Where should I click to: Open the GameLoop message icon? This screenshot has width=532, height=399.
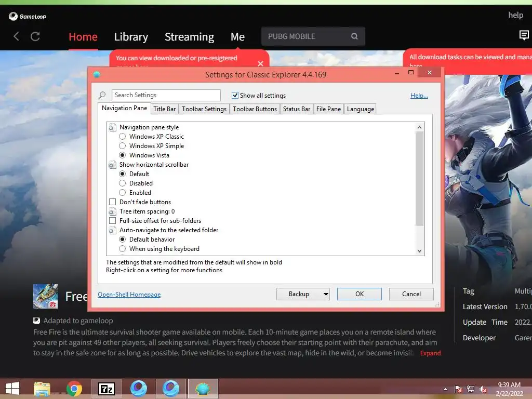[524, 35]
